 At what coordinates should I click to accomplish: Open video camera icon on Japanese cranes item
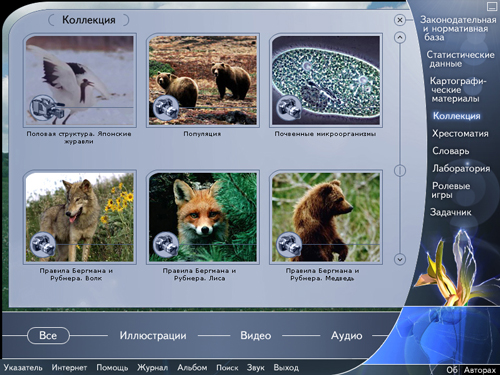tap(45, 108)
